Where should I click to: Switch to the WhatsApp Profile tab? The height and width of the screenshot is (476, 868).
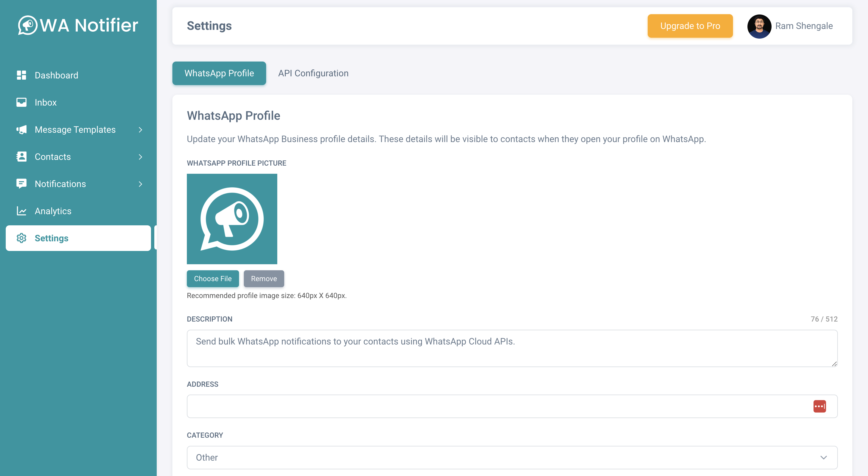coord(219,73)
